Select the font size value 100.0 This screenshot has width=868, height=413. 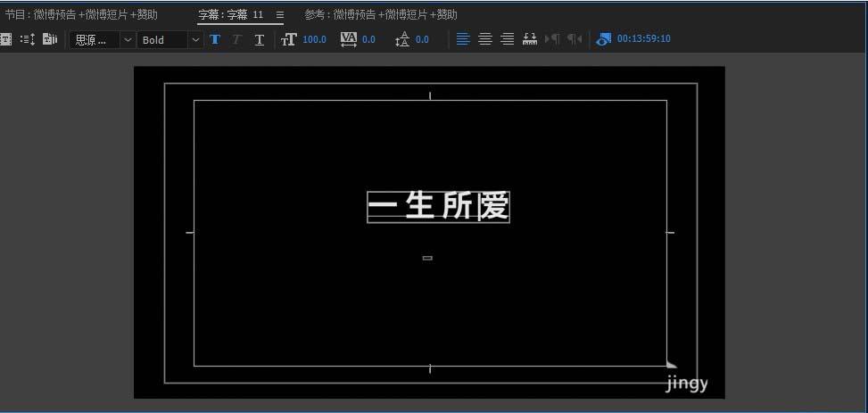click(314, 39)
